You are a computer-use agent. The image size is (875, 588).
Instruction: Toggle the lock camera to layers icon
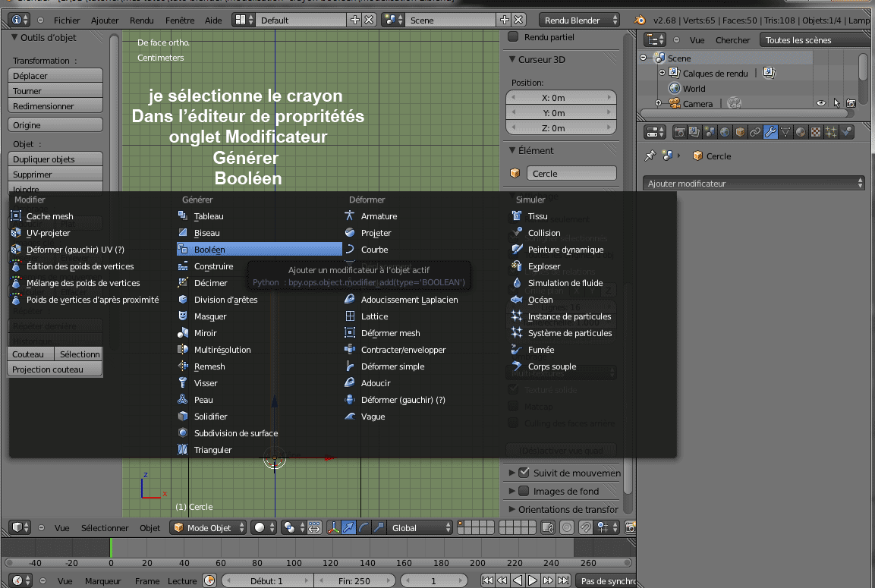[548, 528]
